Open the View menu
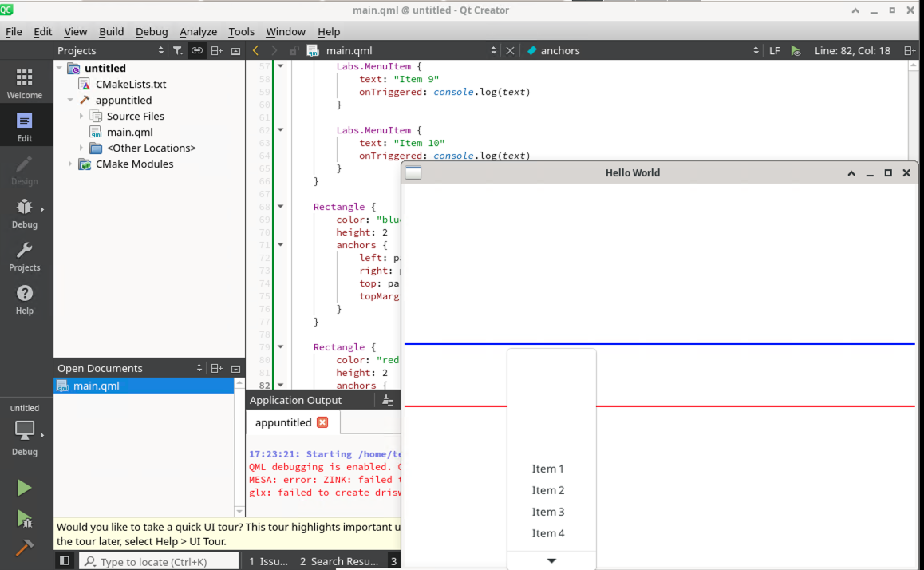 [x=76, y=32]
